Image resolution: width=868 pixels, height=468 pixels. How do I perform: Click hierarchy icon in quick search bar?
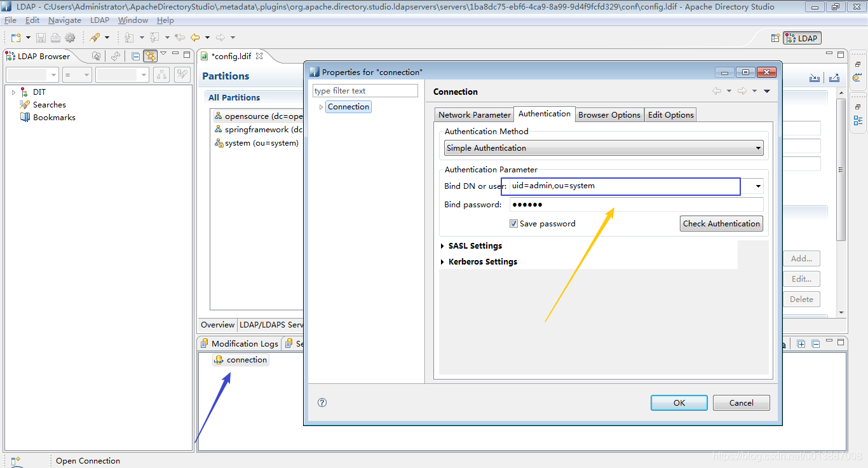161,75
